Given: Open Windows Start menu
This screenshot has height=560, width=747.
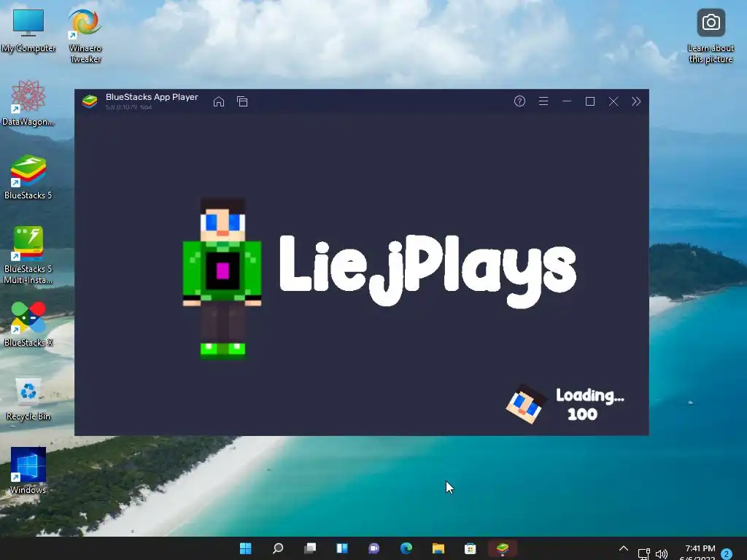Looking at the screenshot, I should [x=246, y=548].
